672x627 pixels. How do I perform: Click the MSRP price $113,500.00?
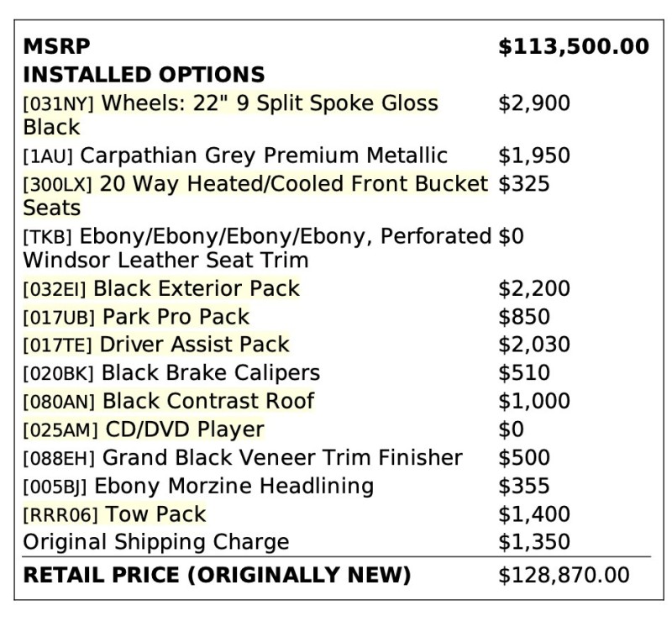[x=573, y=47]
